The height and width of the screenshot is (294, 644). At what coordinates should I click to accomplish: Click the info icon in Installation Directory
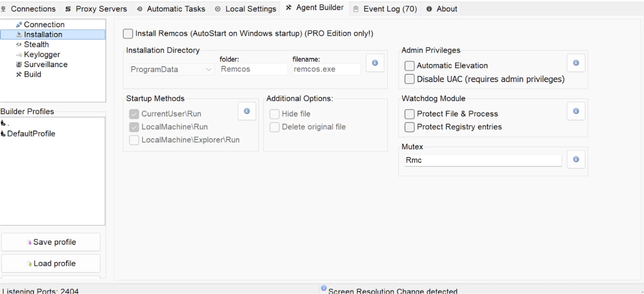tap(375, 63)
